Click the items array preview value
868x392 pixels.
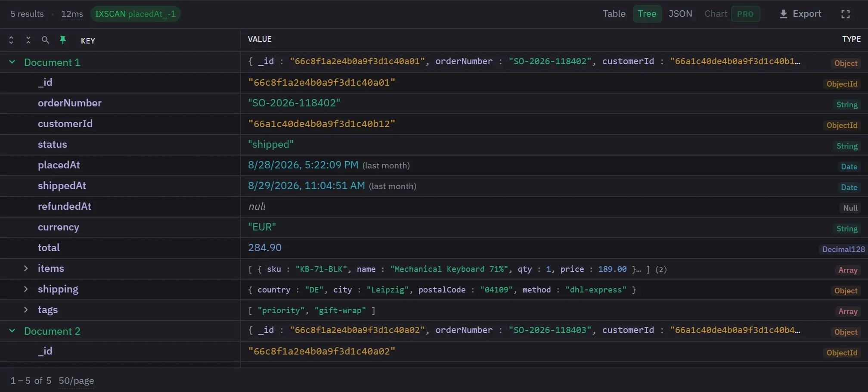click(457, 269)
